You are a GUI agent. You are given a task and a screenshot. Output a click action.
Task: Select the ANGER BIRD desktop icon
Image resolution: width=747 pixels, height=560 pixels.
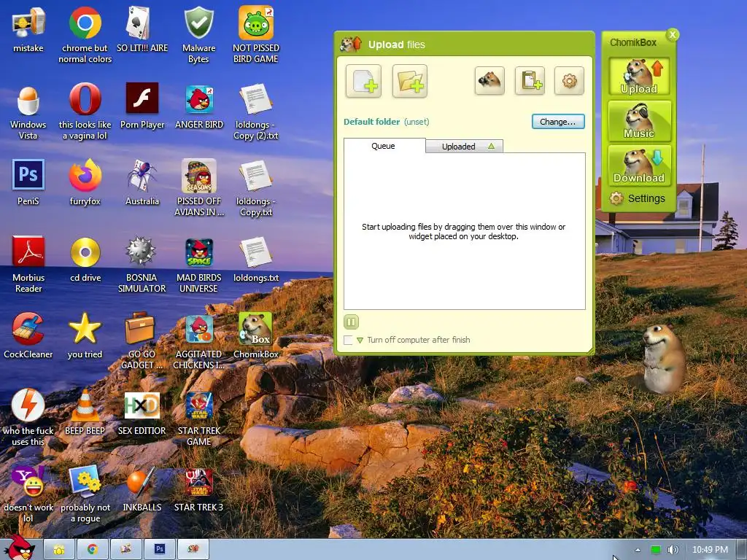click(x=199, y=106)
